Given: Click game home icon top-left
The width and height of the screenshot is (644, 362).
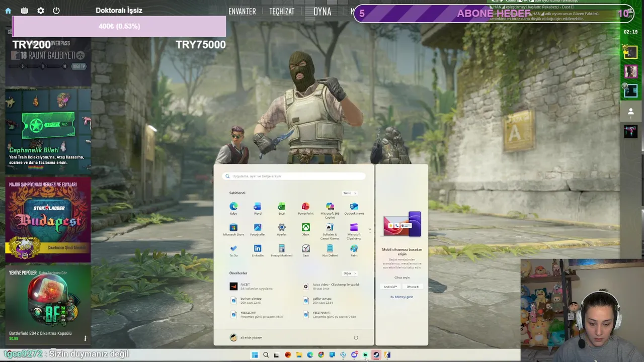Looking at the screenshot, I should coord(8,11).
